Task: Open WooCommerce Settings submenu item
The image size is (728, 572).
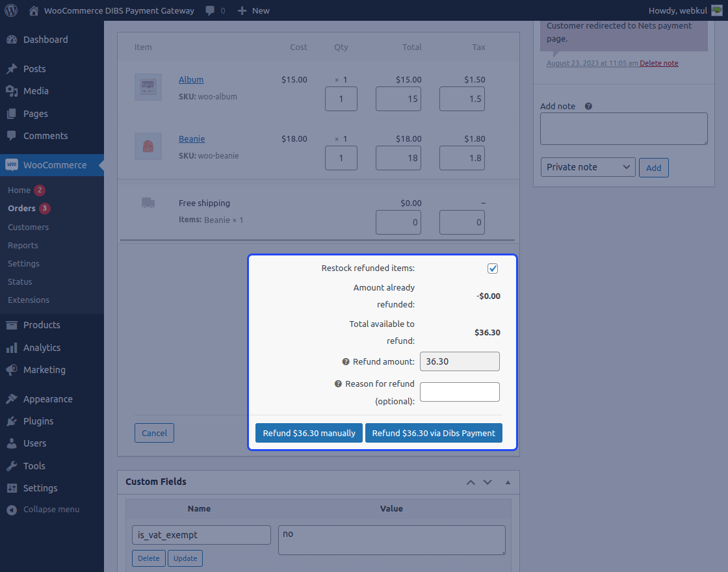Action: point(23,263)
